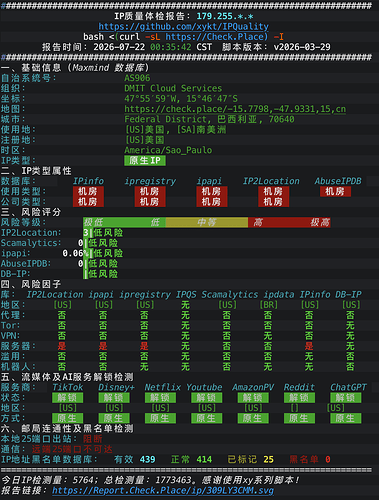
Task: Click today's IP detection count 5764
Action: tap(83, 480)
